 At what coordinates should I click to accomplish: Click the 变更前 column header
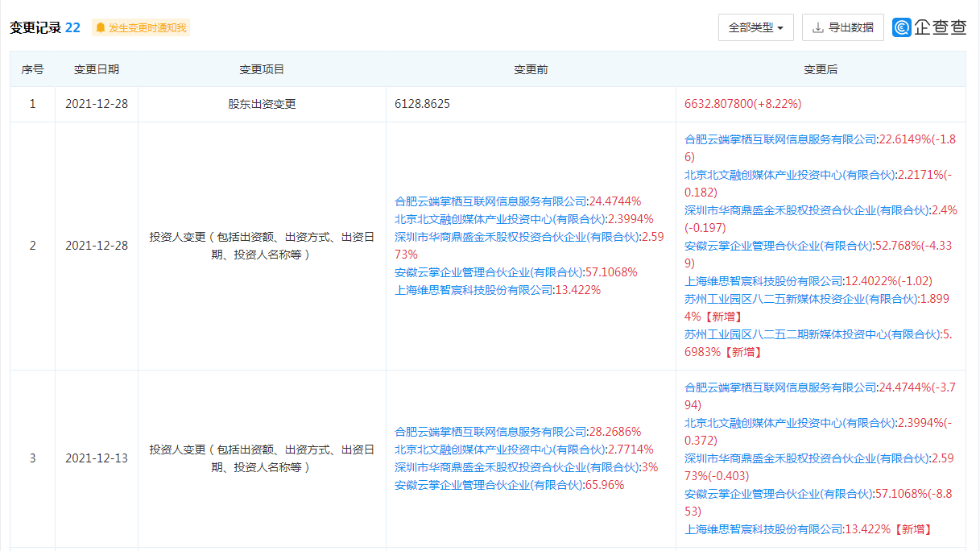pyautogui.click(x=531, y=69)
